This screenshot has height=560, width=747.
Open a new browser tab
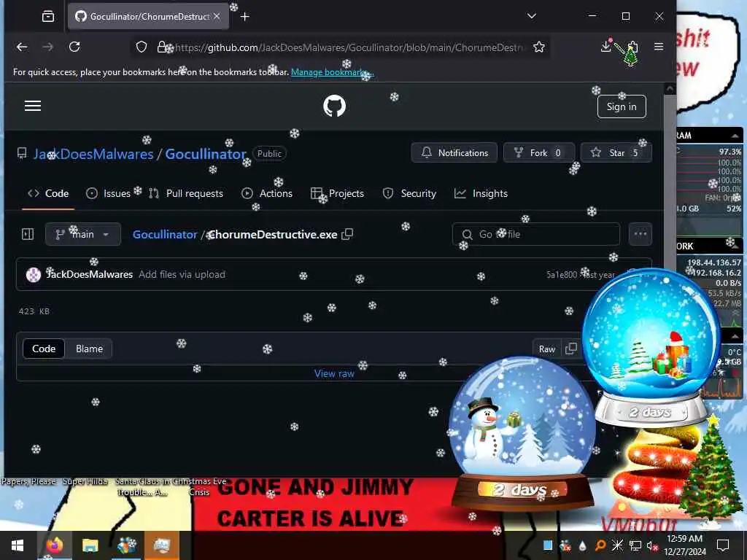click(x=245, y=17)
